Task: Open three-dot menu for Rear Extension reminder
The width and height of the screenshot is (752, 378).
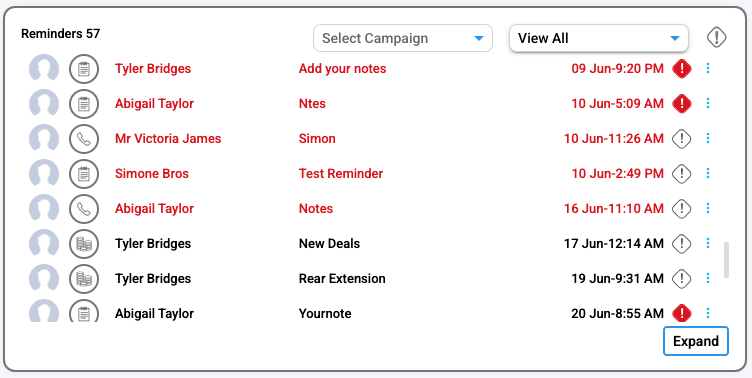Action: (x=708, y=279)
